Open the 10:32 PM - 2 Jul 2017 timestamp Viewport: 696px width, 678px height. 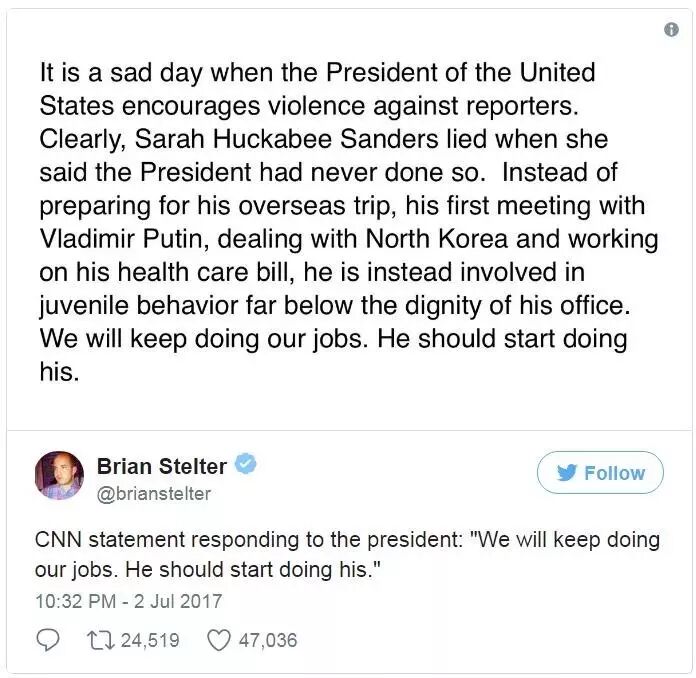(x=128, y=601)
